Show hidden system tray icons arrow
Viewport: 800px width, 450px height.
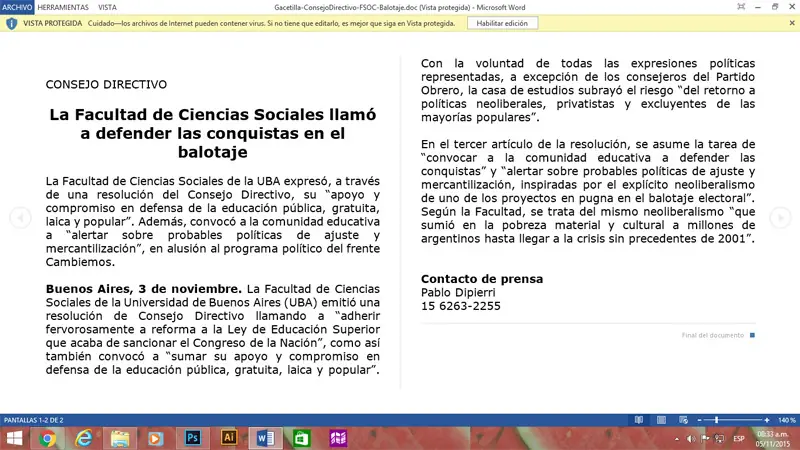click(677, 439)
